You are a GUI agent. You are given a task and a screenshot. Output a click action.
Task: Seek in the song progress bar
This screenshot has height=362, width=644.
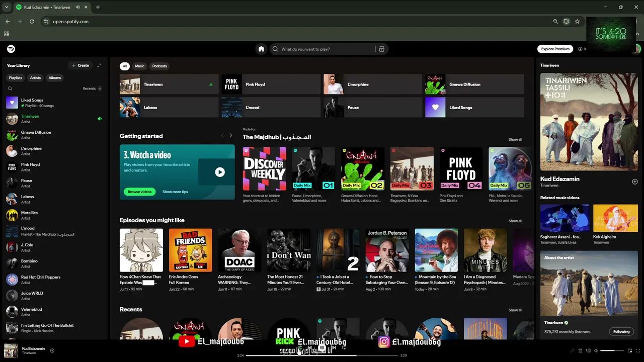322,355
